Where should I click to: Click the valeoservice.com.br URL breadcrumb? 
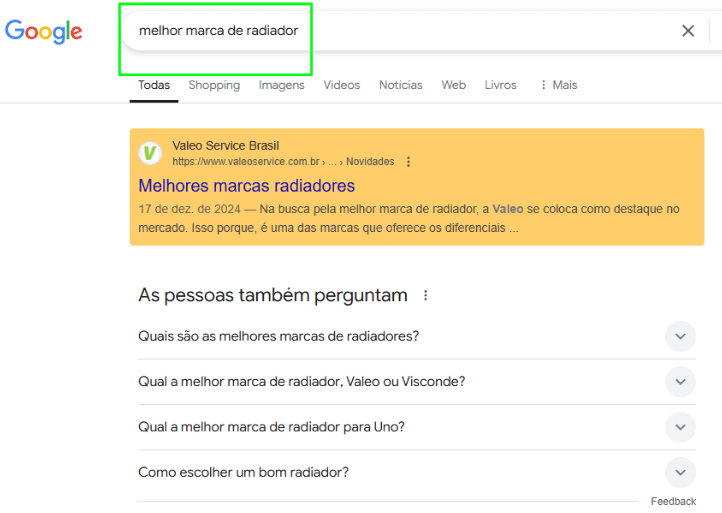(283, 162)
